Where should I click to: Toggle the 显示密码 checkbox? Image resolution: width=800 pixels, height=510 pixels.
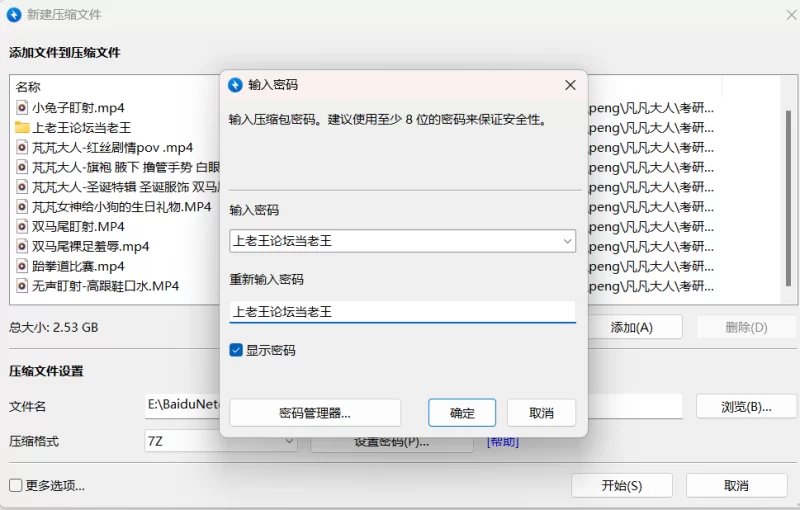click(236, 350)
